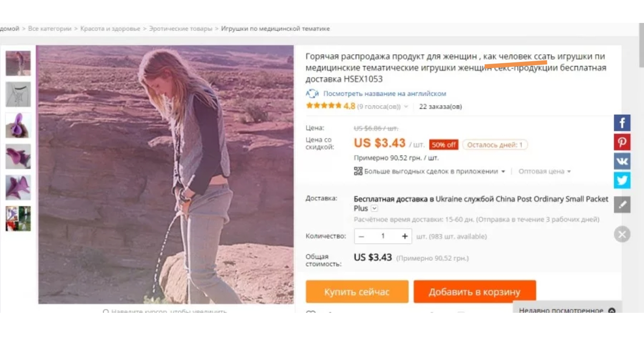Image resolution: width=644 pixels, height=341 pixels.
Task: Expand the shipping method dropdown
Action: click(x=374, y=208)
